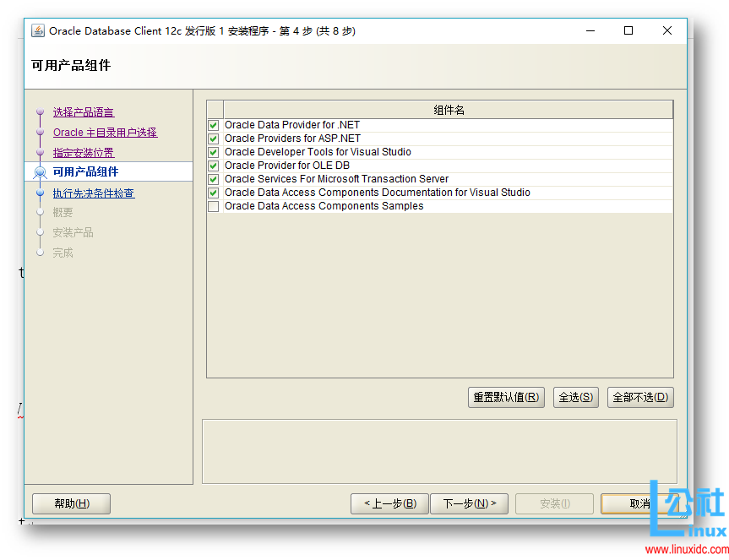Open the 指定安装位置 step link
This screenshot has width=729, height=560.
click(x=85, y=152)
